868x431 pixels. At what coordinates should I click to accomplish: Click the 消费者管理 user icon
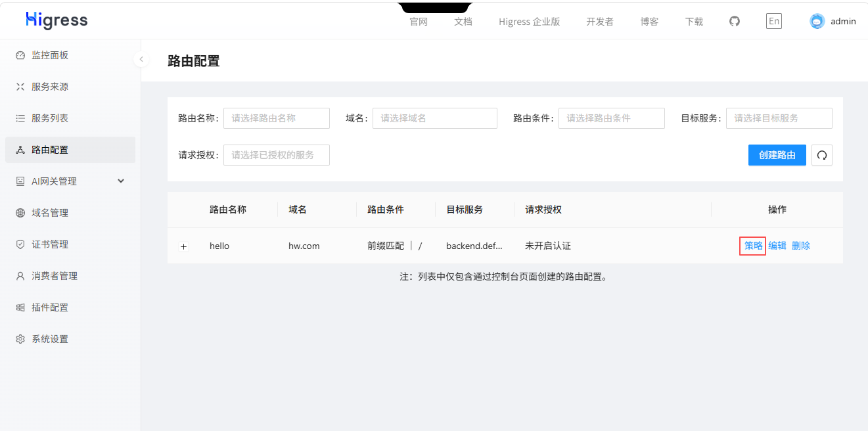click(20, 276)
